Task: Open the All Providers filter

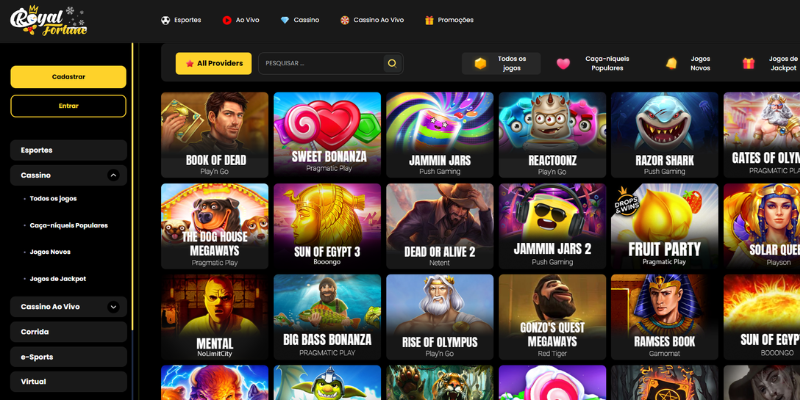Action: [213, 63]
